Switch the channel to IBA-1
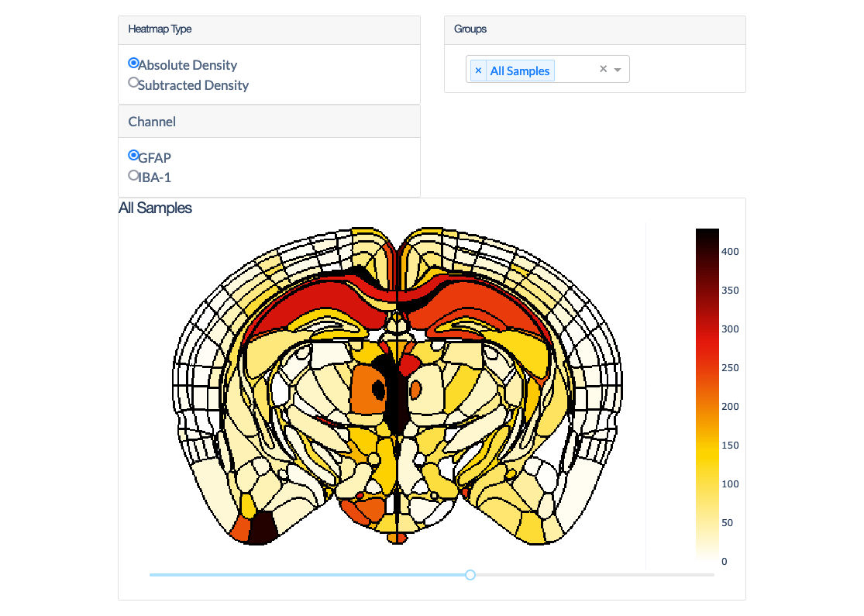 (x=133, y=175)
